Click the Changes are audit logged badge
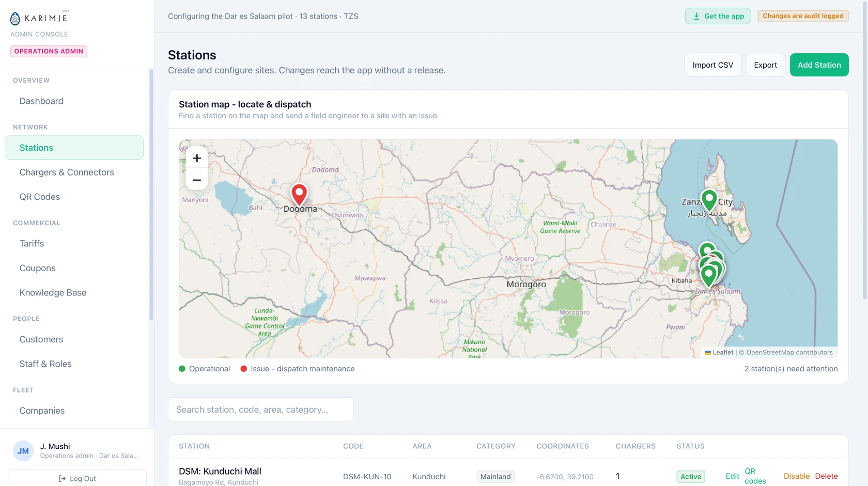The height and width of the screenshot is (486, 868). tap(803, 16)
